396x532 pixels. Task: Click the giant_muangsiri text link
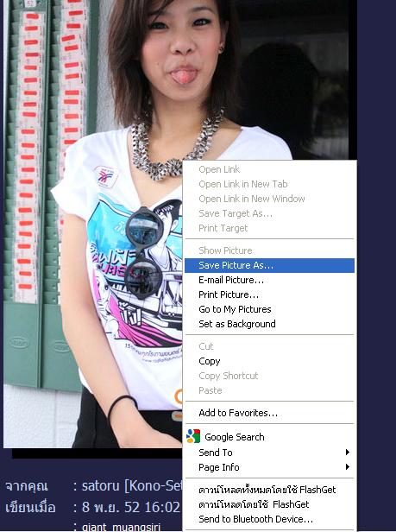point(121,527)
